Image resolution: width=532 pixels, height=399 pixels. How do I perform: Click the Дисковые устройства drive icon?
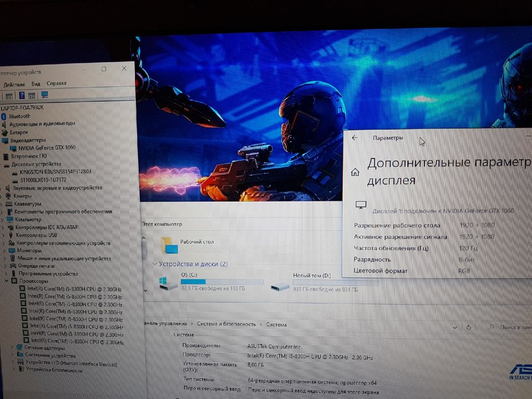7,165
